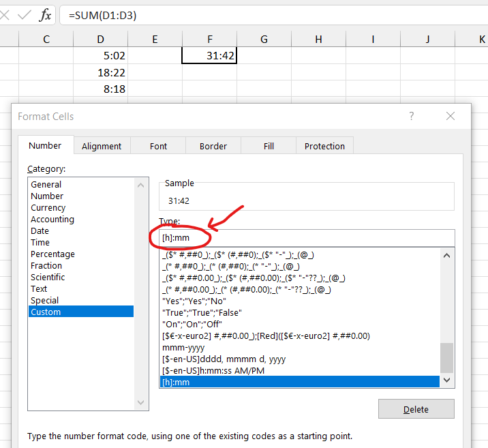Select the highlighted [h]:mm list entry
Image resolution: width=488 pixels, height=448 pixels.
point(300,382)
